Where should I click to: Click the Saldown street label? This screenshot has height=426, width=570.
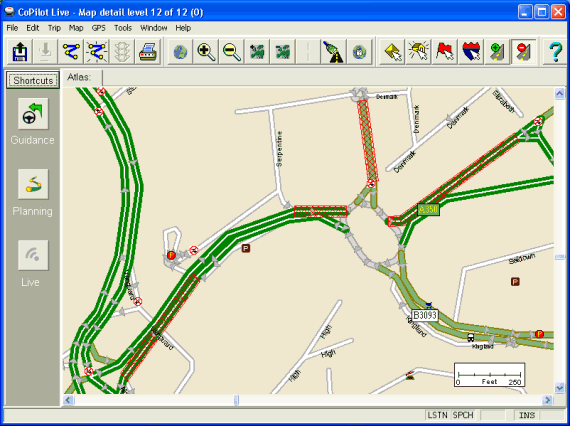pyautogui.click(x=522, y=259)
